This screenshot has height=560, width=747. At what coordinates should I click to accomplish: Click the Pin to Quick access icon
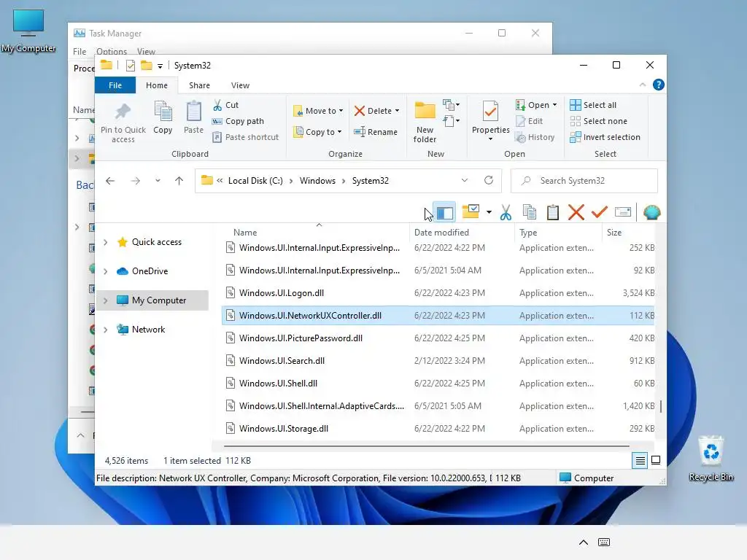click(x=123, y=122)
